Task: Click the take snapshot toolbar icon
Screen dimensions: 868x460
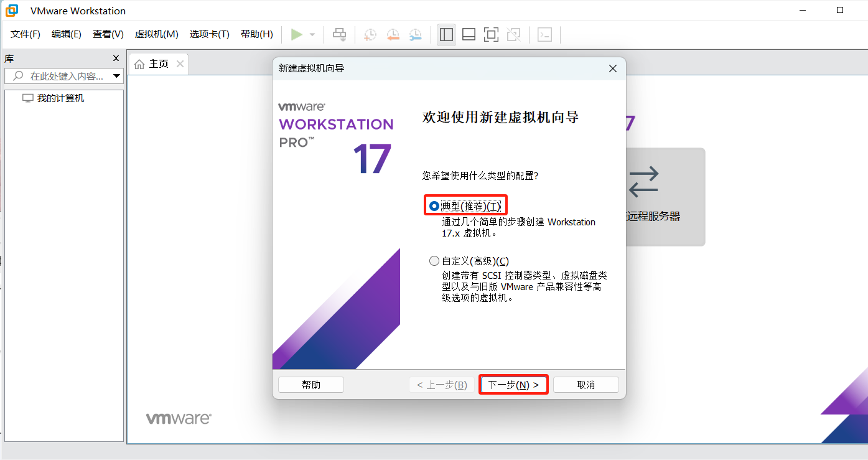Action: [370, 35]
